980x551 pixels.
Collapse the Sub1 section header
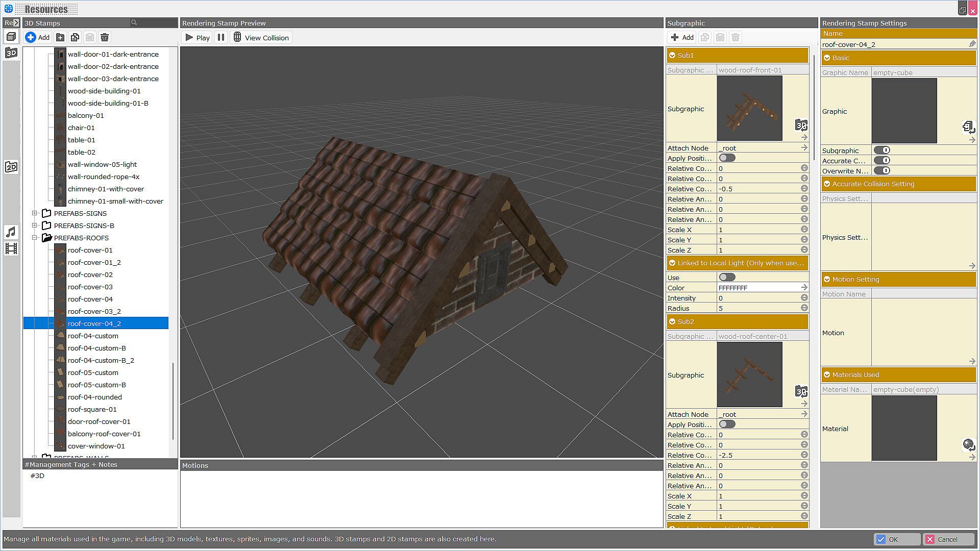(672, 55)
